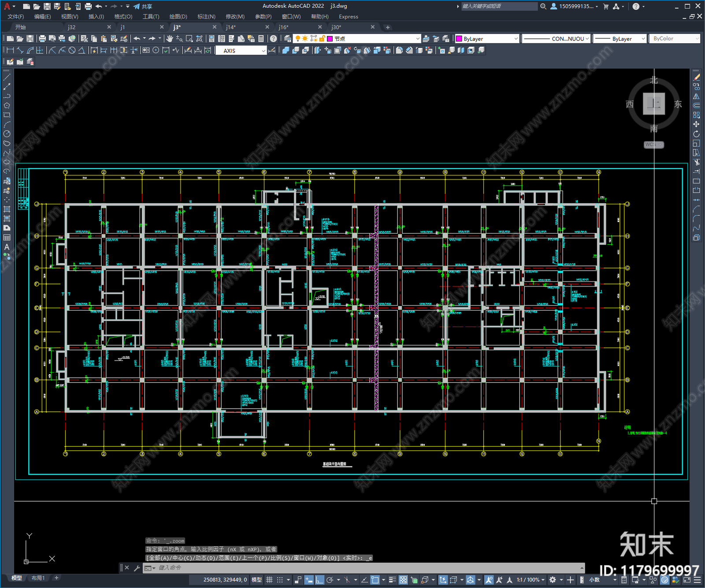The width and height of the screenshot is (705, 588).
Task: Select the Diameter dimension tool
Action: pyautogui.click(x=72, y=50)
